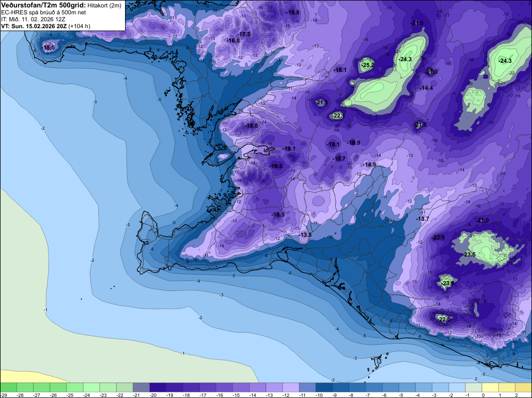Click the -10 dark blue legend swatch
532x398 pixels.
click(x=324, y=387)
